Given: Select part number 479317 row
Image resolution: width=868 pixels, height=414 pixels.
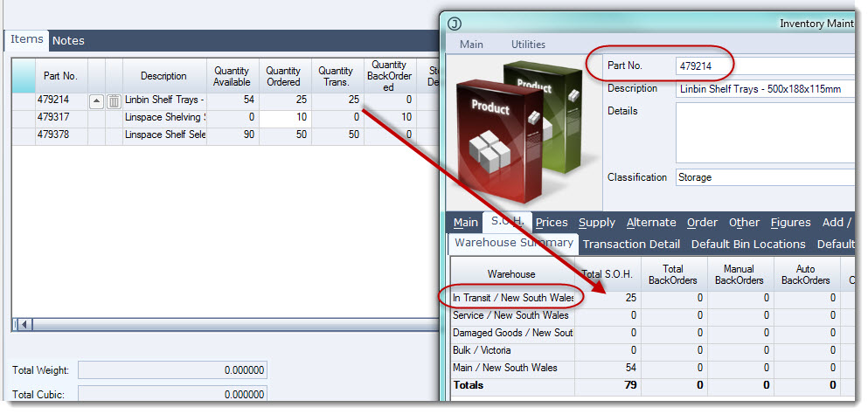Looking at the screenshot, I should pos(61,118).
